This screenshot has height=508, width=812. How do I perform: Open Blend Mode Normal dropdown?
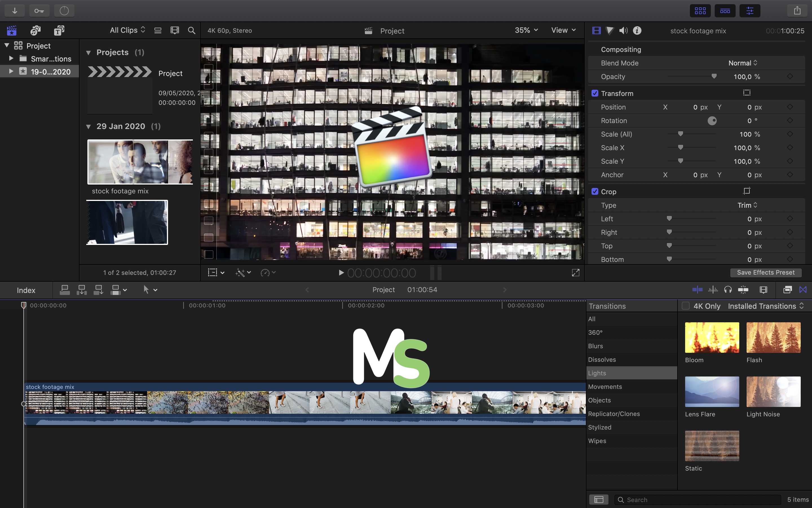[x=743, y=63]
